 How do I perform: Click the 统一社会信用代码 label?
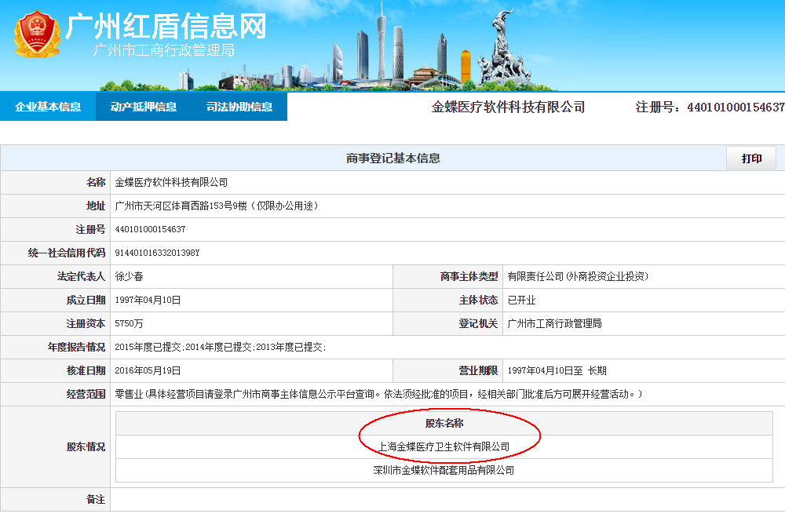tap(67, 253)
